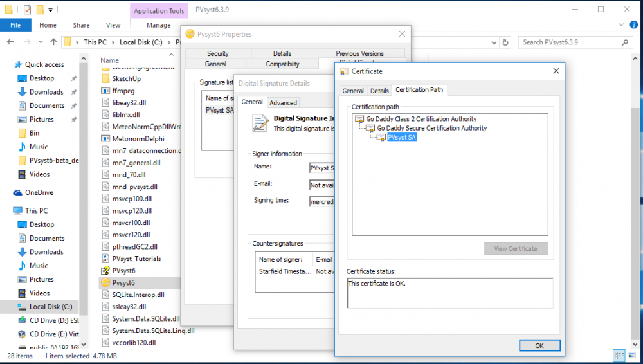
Task: Open General tab in Digital Signature Details
Action: (252, 102)
